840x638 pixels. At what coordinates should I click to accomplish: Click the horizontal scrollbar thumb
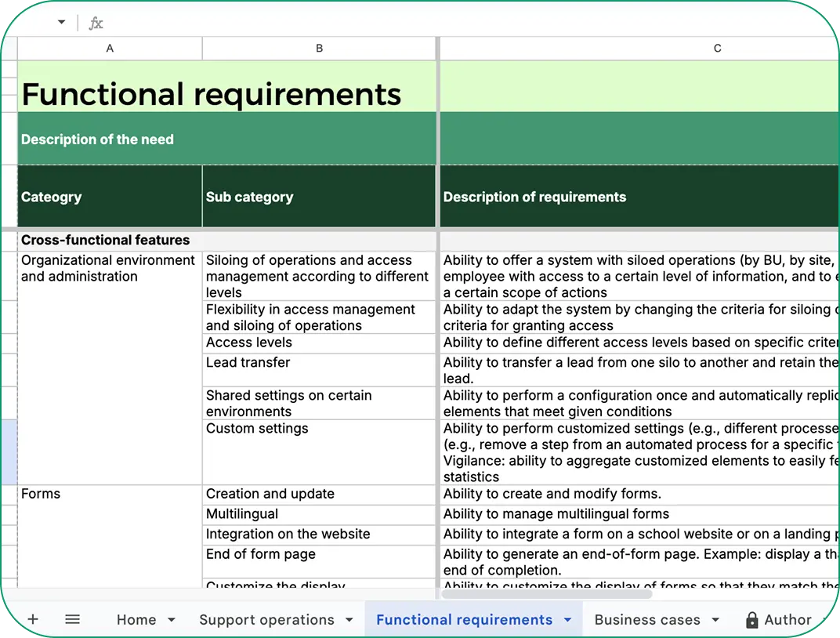pyautogui.click(x=546, y=594)
